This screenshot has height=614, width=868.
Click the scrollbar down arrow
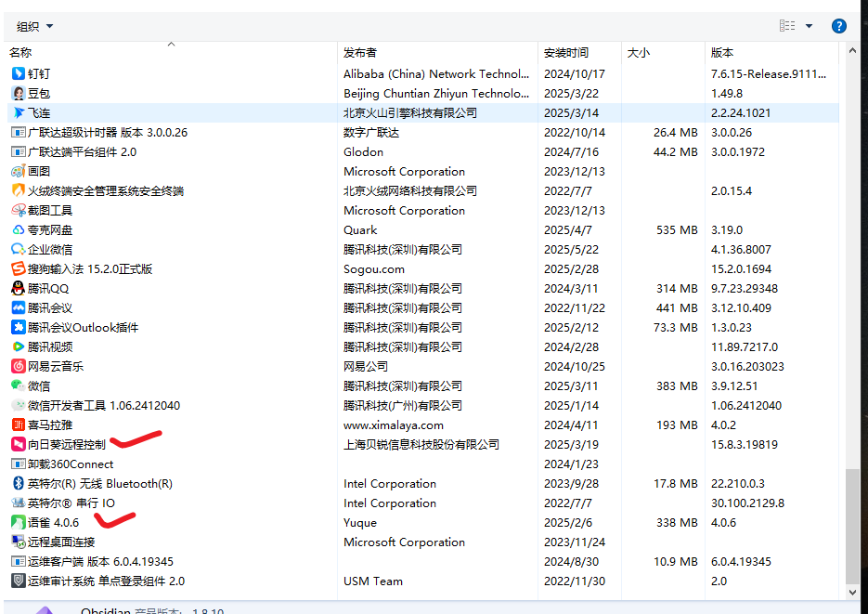(852, 592)
